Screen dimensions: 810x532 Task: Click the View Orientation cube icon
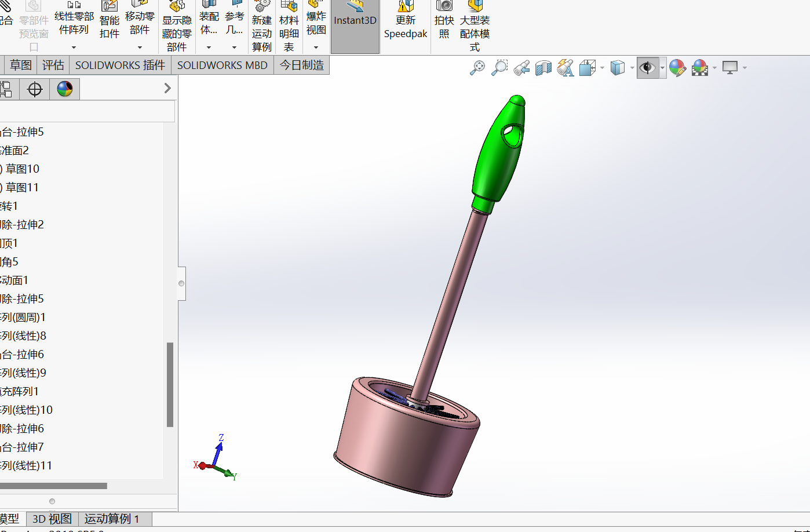click(x=588, y=68)
